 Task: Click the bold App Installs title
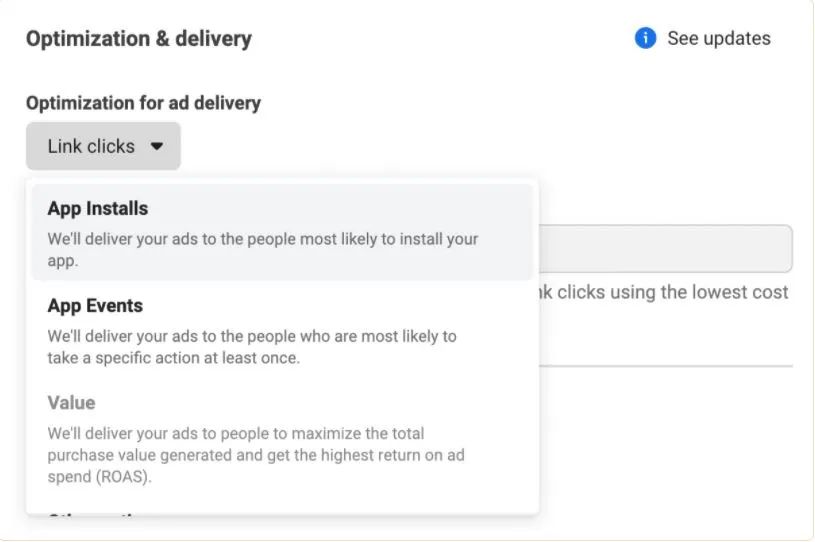(x=98, y=208)
